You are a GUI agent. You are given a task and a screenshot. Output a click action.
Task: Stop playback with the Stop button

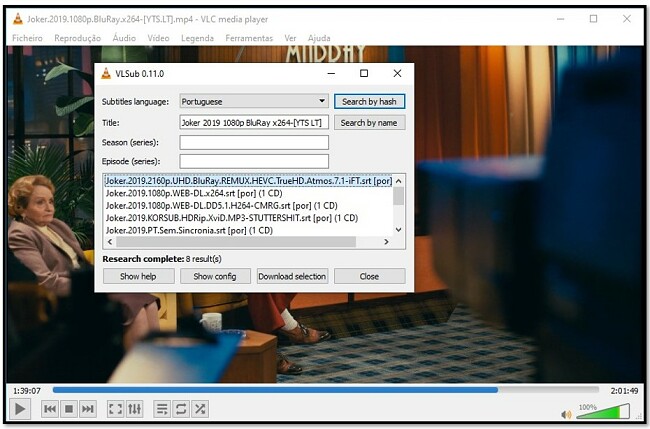69,409
